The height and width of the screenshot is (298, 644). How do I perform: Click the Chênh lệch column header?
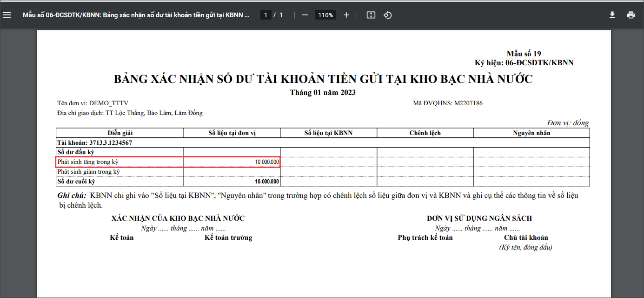(425, 133)
